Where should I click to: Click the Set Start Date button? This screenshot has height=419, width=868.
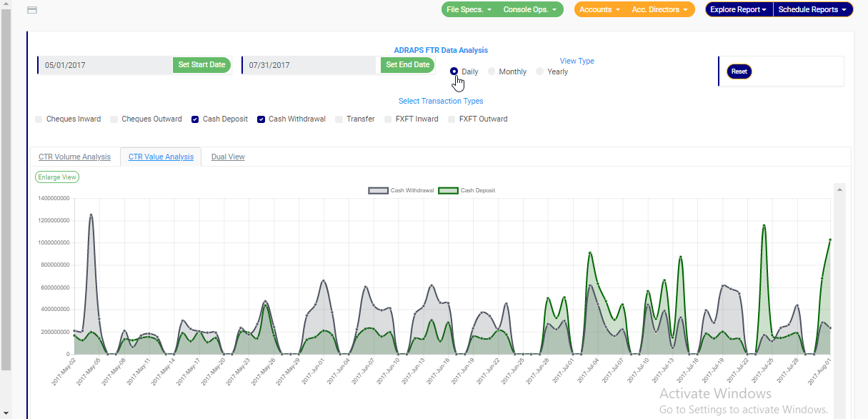pos(201,65)
